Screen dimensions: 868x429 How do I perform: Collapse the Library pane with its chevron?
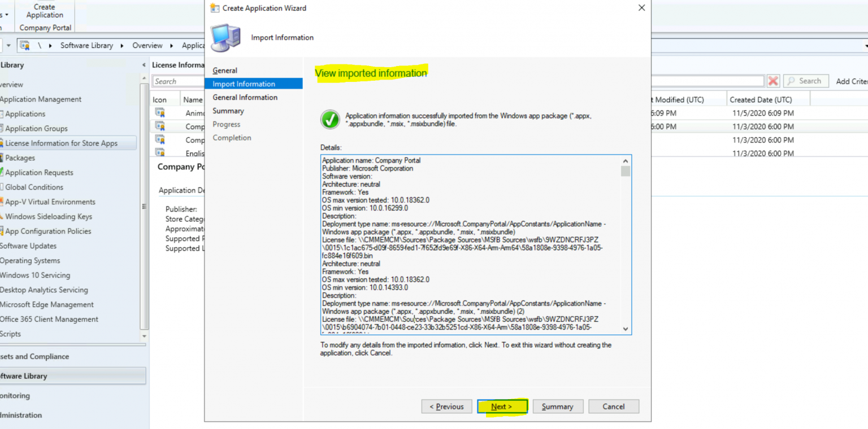coord(143,65)
